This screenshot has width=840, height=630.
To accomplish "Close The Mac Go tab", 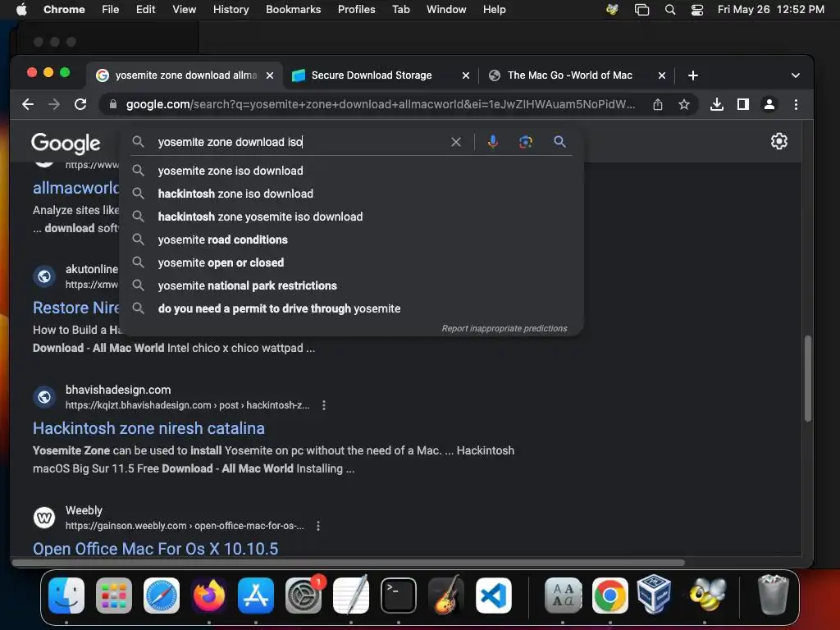I will pyautogui.click(x=662, y=75).
